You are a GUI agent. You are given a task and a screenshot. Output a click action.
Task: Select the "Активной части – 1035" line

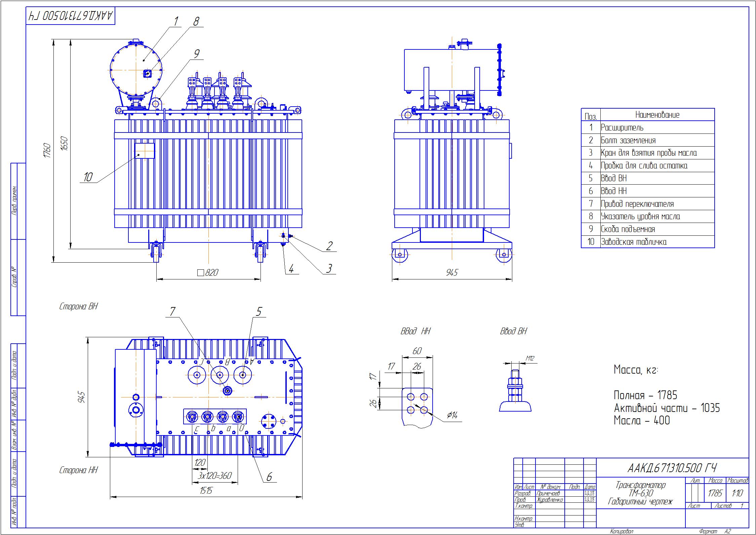[x=667, y=408]
